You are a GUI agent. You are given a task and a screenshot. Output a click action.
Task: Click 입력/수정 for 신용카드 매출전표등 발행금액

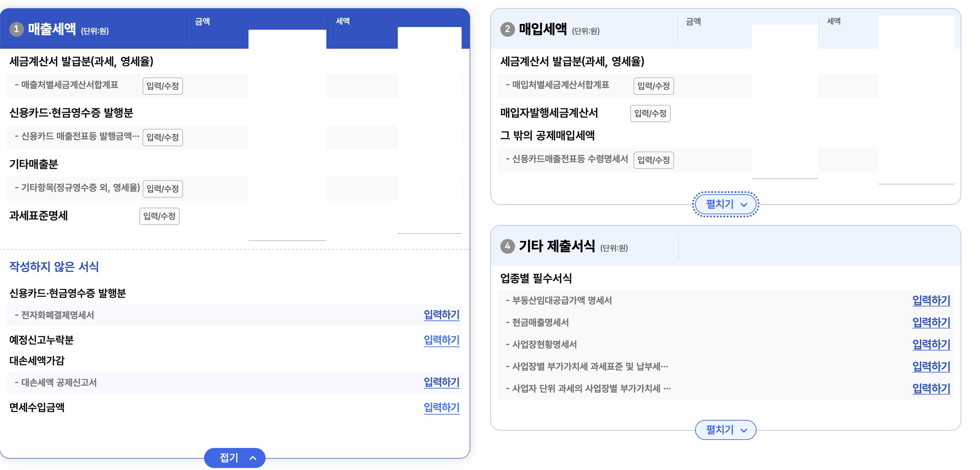[x=162, y=137]
